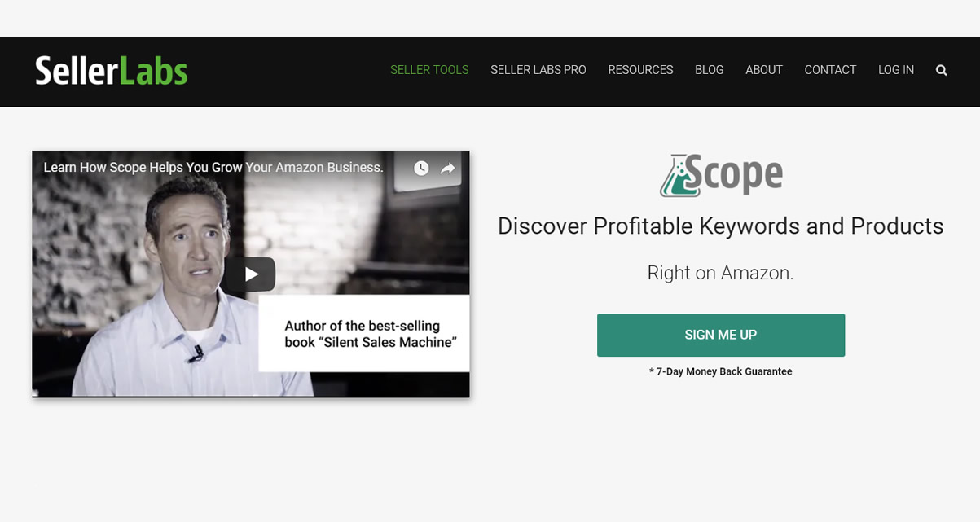Image resolution: width=980 pixels, height=522 pixels.
Task: Visit the BLOG page
Action: (x=710, y=70)
